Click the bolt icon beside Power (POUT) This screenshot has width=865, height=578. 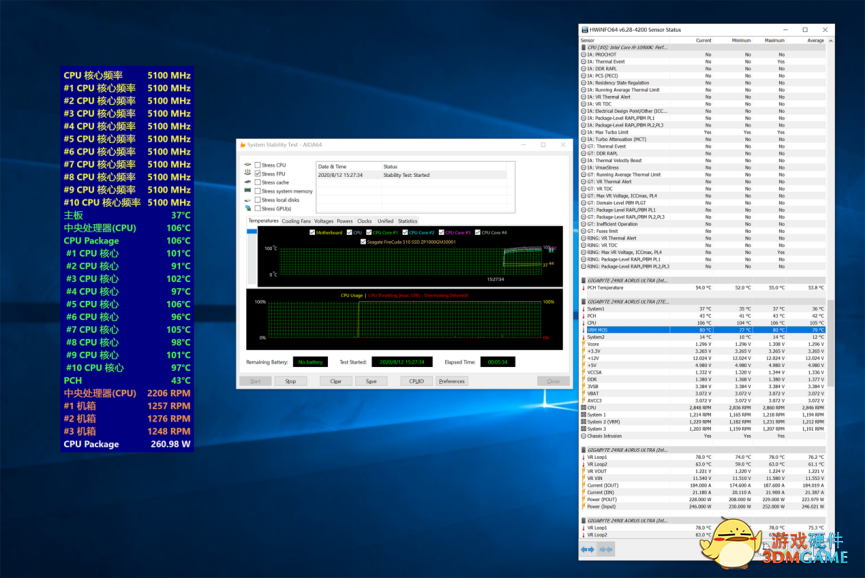pos(584,500)
